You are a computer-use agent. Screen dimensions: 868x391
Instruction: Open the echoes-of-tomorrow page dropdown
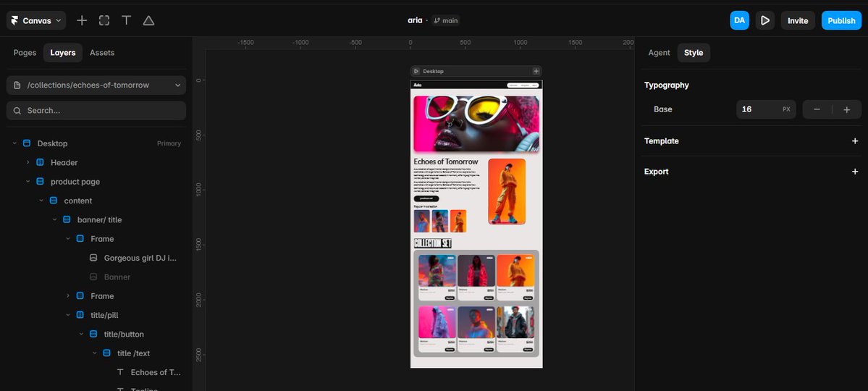click(96, 85)
